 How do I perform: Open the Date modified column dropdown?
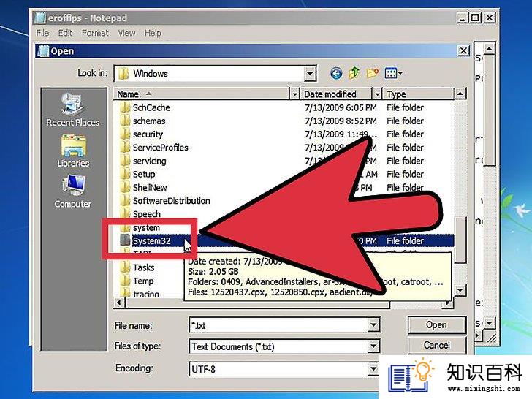[377, 94]
